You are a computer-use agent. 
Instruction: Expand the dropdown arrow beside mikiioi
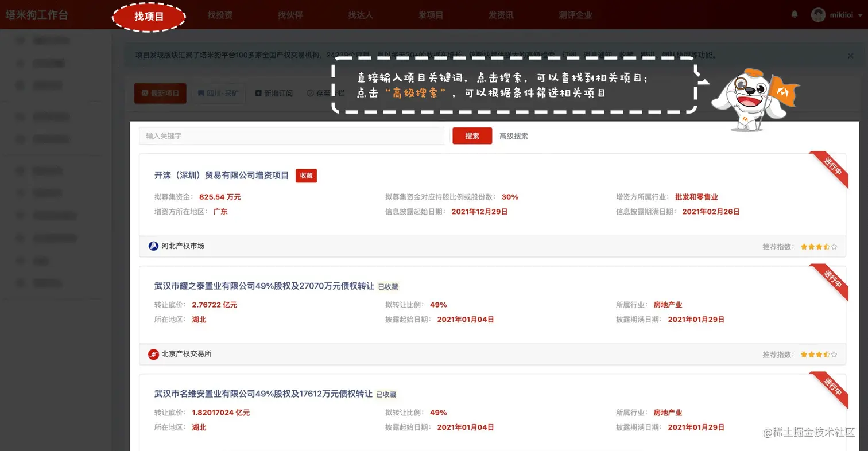pos(860,15)
